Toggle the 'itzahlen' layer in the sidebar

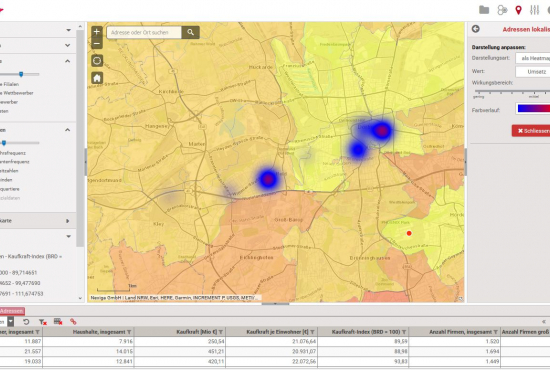(x=9, y=171)
